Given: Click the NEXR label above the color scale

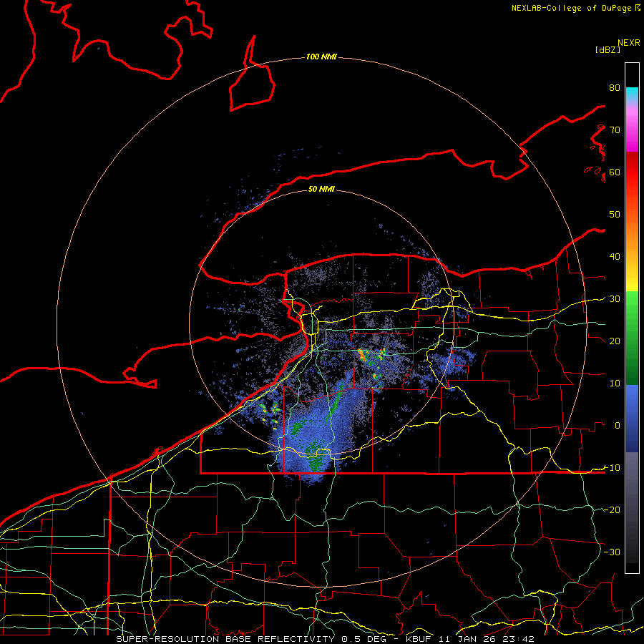Looking at the screenshot, I should 629,43.
